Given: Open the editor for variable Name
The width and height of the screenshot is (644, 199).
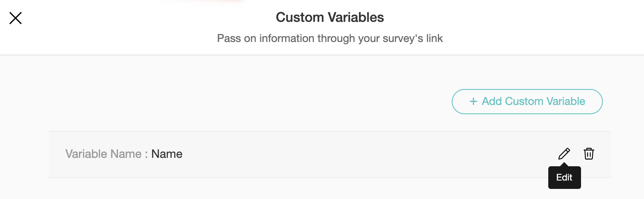Looking at the screenshot, I should tap(564, 154).
